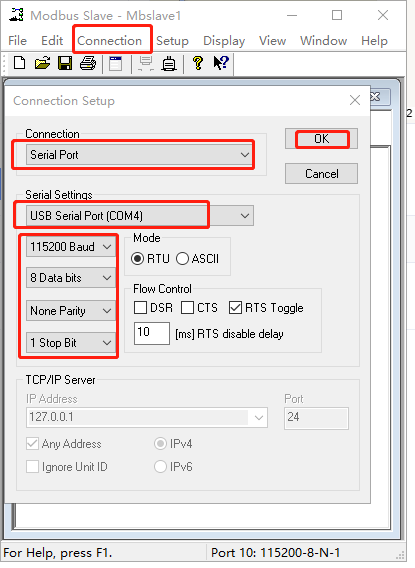
Task: Expand the Serial Port connection dropdown
Action: (140, 155)
